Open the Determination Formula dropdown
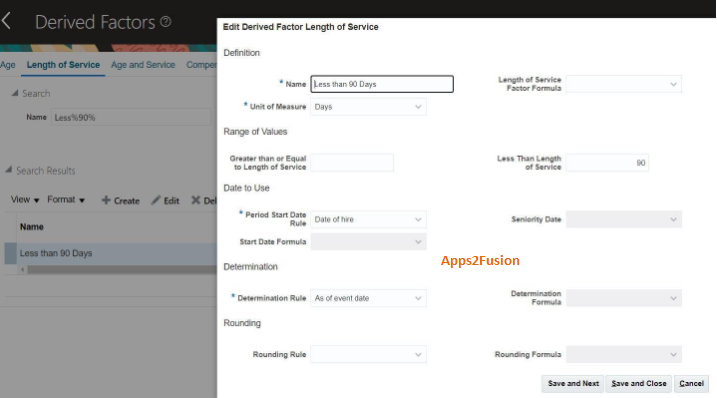Screen dimensions: 717x398 [624, 298]
